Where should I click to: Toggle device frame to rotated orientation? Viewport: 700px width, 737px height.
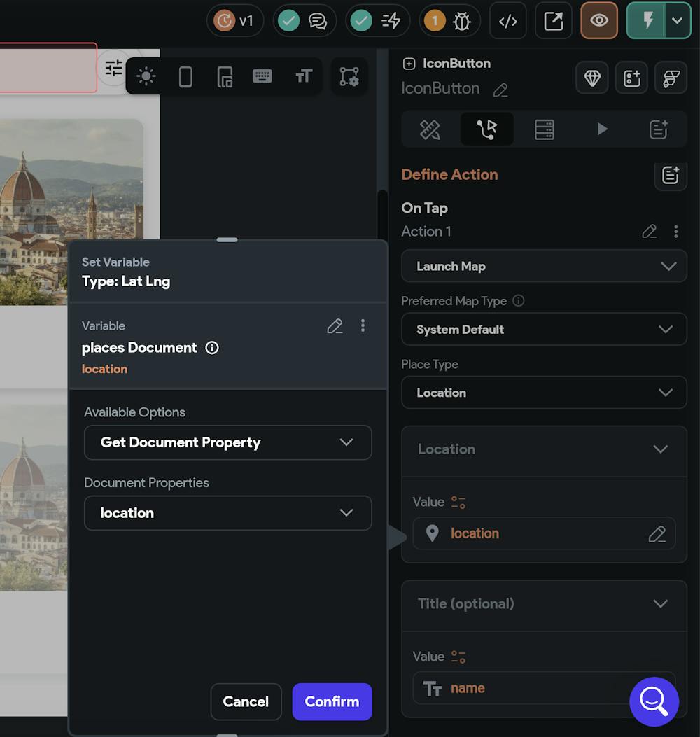pos(225,77)
